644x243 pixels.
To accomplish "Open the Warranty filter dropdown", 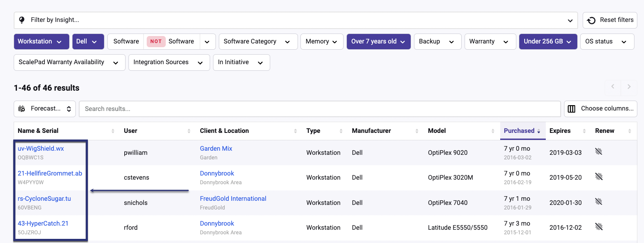I will tap(490, 41).
